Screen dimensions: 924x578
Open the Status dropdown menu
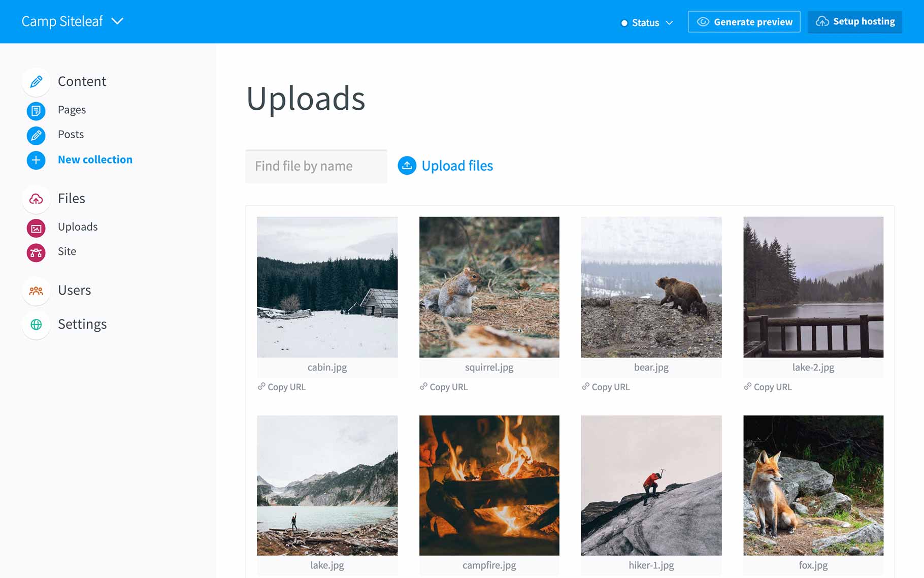(x=647, y=23)
